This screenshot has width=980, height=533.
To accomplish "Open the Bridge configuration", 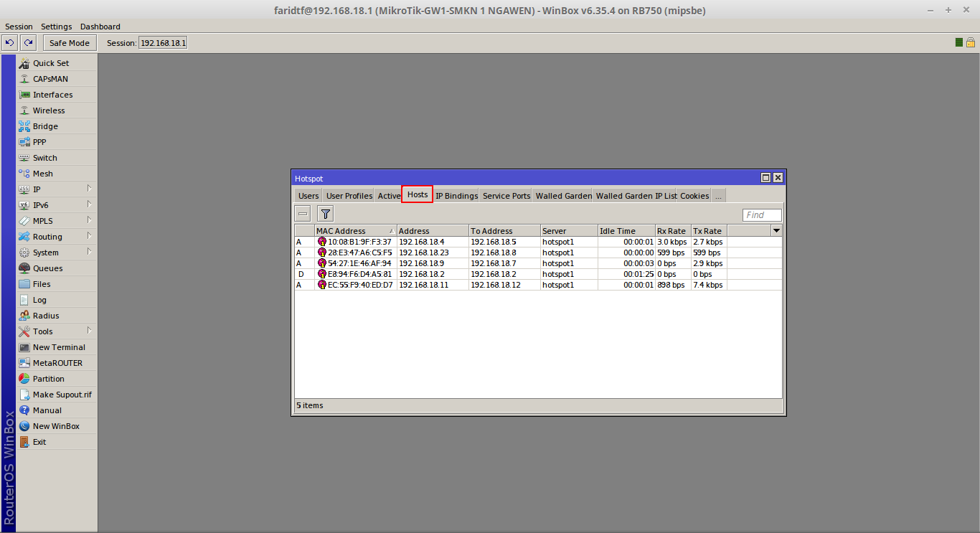I will tap(57, 126).
